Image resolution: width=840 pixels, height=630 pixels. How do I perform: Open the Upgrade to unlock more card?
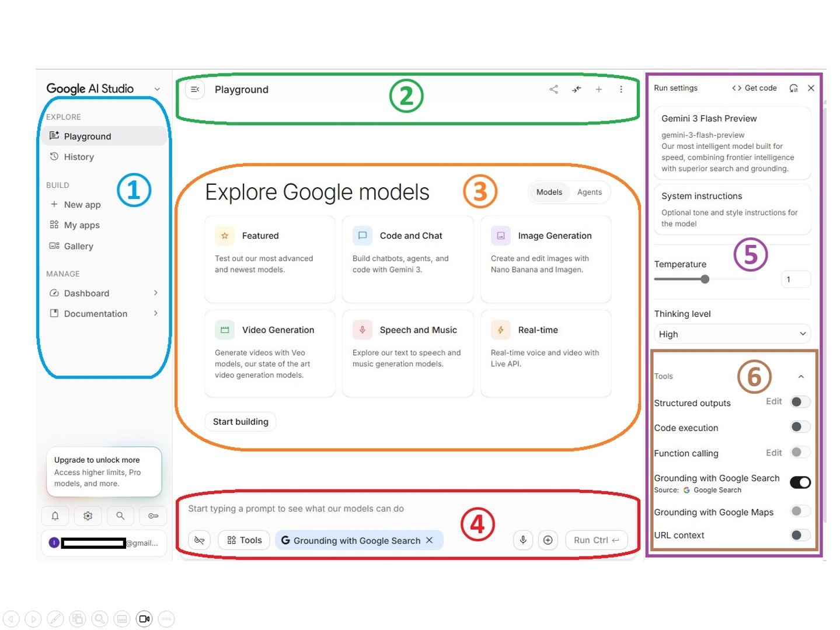[104, 471]
